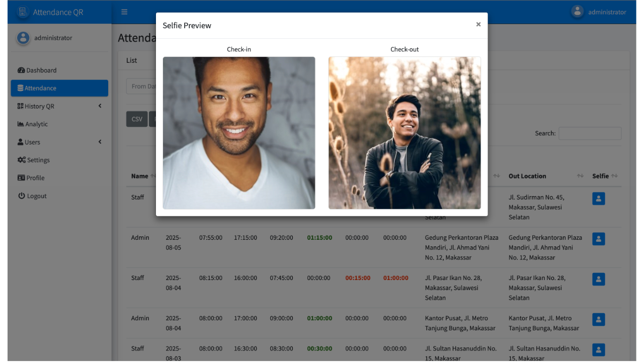
Task: Click the 16:30:00 time cell
Action: coord(246,348)
